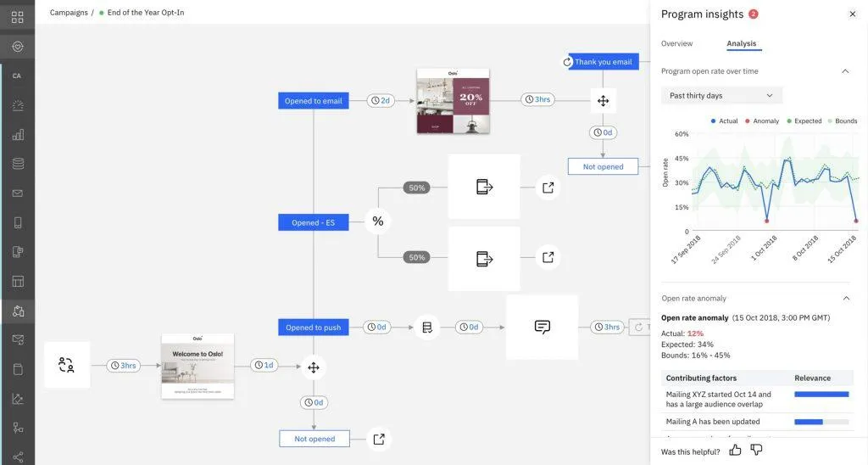Select Mailing A has been updated row

(757, 422)
